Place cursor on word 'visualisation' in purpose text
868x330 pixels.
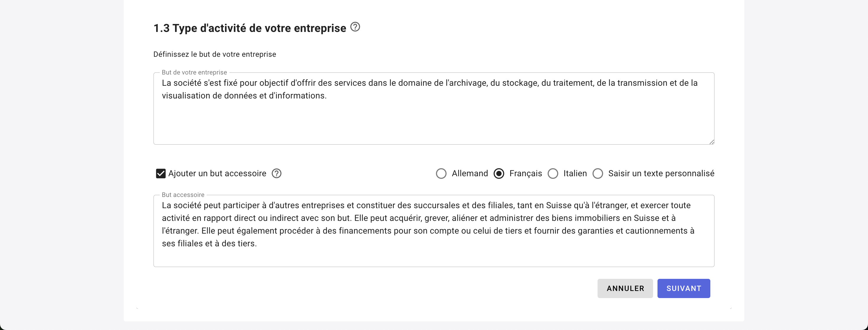[186, 96]
